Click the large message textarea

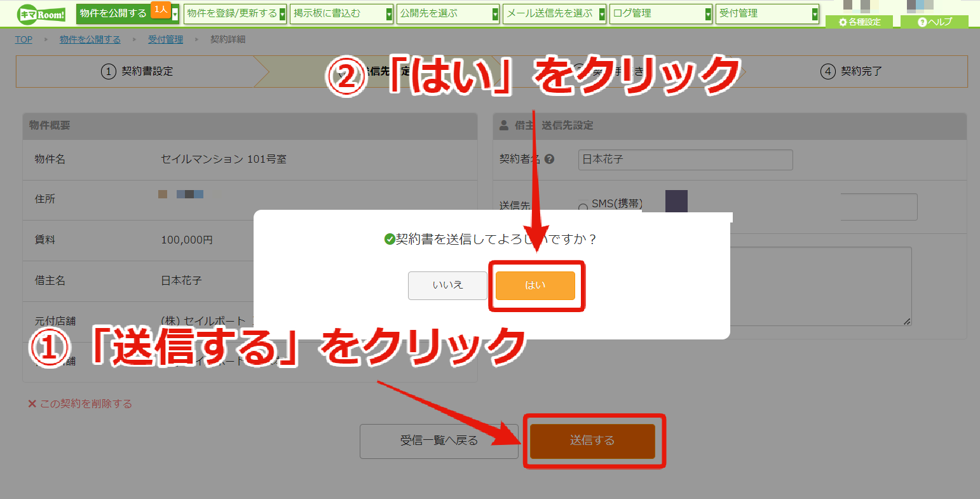coord(820,286)
